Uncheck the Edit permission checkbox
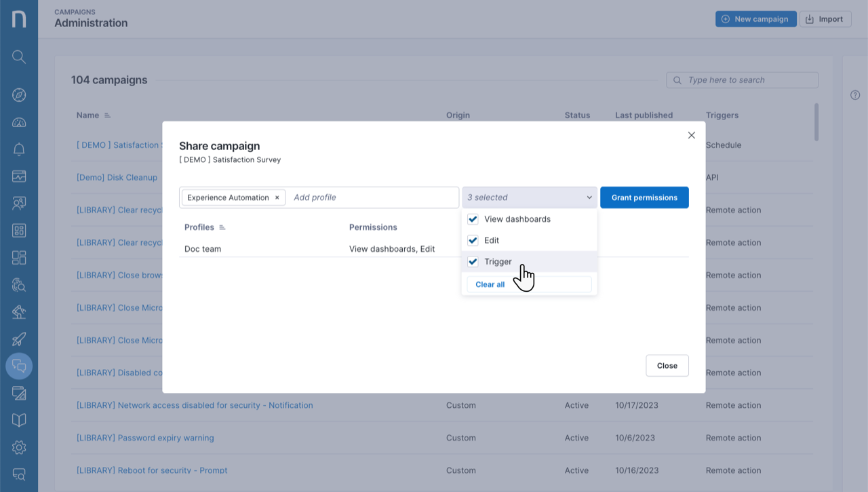Screen dimensions: 868x492 (x=473, y=240)
